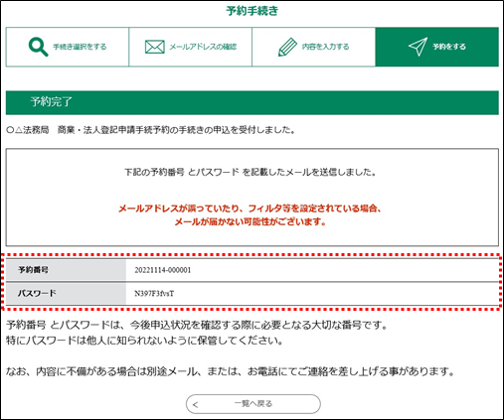The image size is (504, 420).
Task: Click the magnifying glass search icon
Action: (39, 47)
